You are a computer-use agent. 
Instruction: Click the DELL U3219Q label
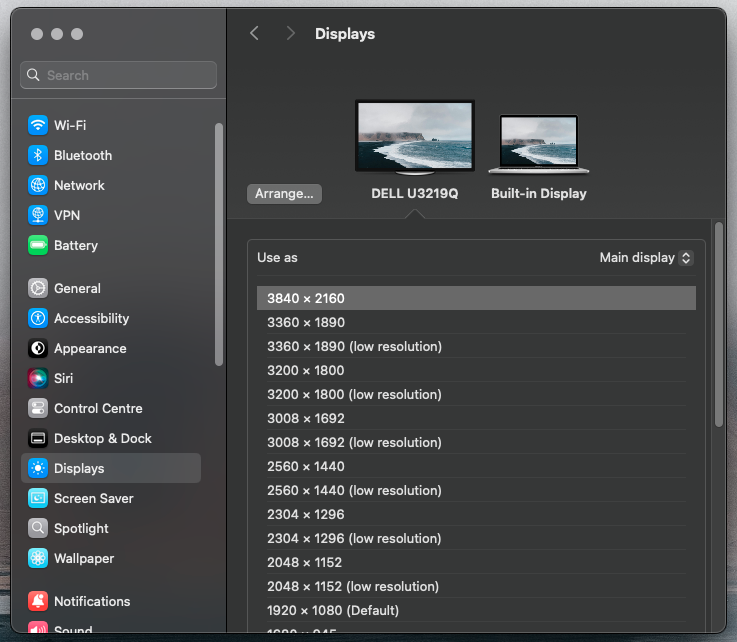click(415, 194)
